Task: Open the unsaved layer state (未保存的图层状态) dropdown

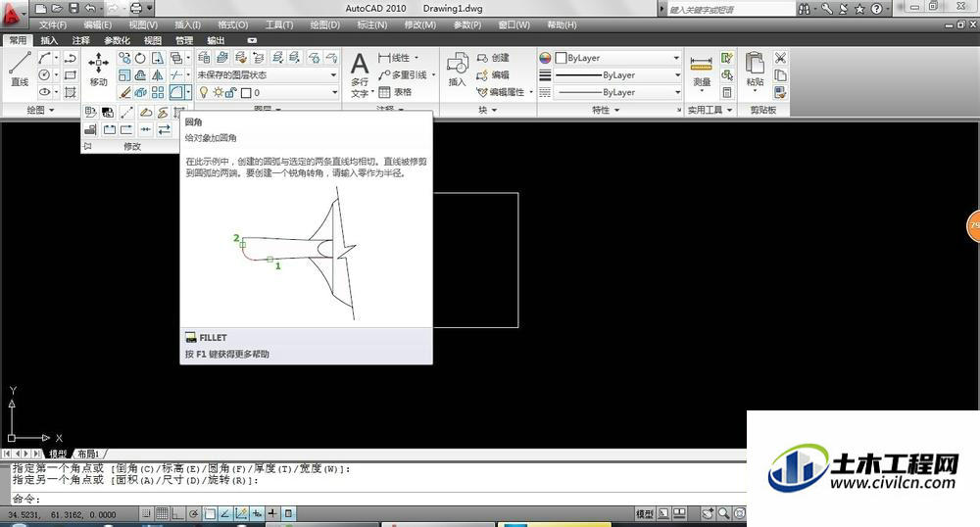Action: (x=268, y=74)
